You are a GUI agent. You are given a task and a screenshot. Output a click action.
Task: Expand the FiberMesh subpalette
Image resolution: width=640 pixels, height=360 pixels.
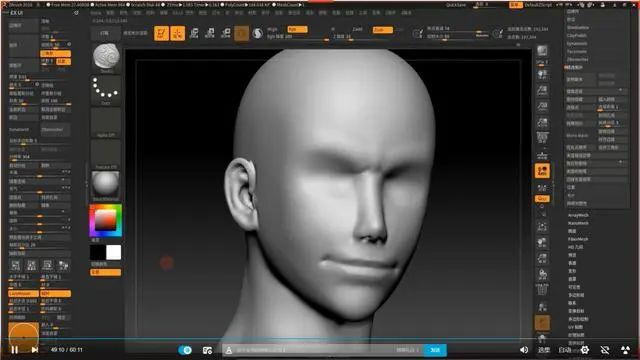pos(578,239)
